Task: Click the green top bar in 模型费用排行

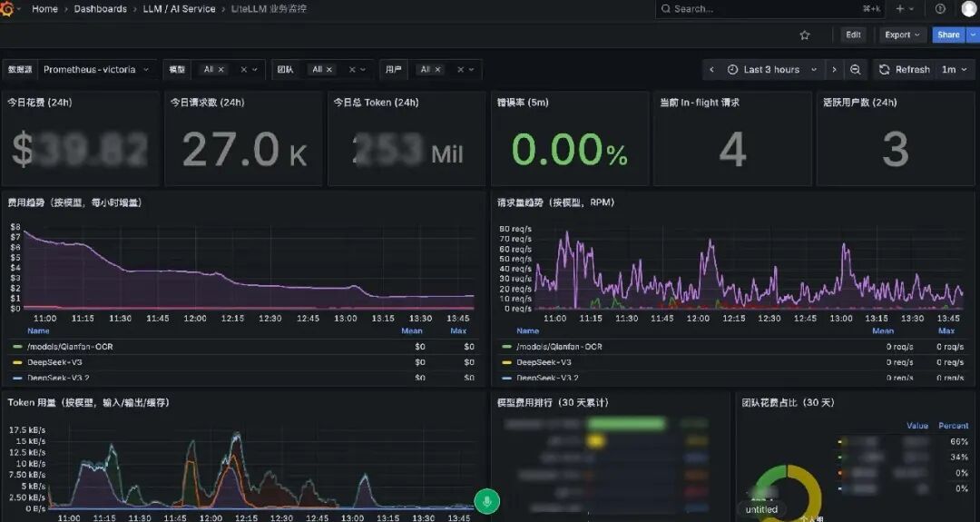Action: click(627, 424)
